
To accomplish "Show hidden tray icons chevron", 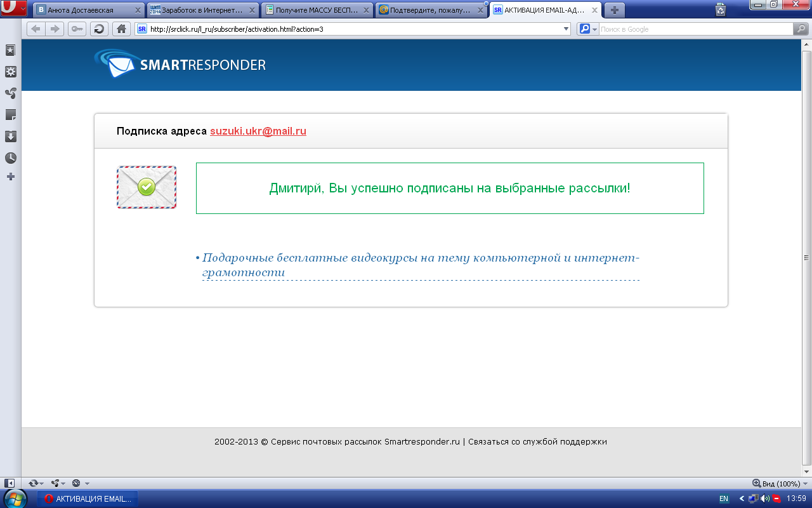I will [x=742, y=499].
